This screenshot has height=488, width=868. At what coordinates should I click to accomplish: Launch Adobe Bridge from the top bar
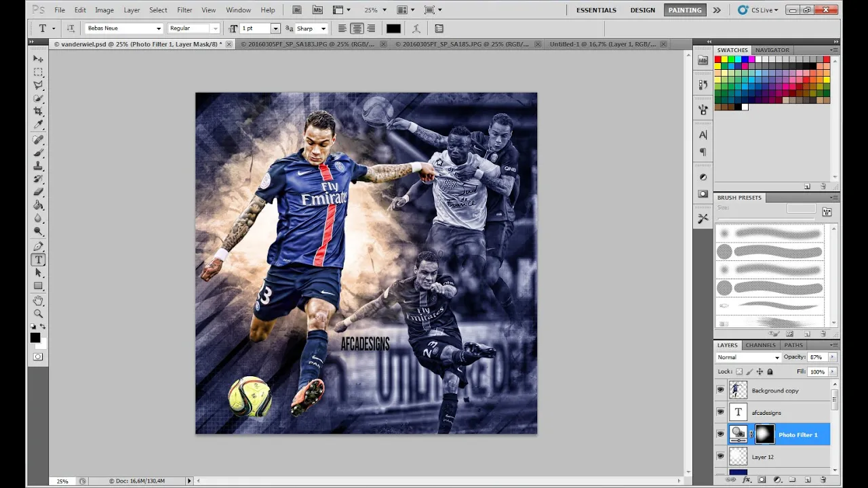pyautogui.click(x=297, y=10)
